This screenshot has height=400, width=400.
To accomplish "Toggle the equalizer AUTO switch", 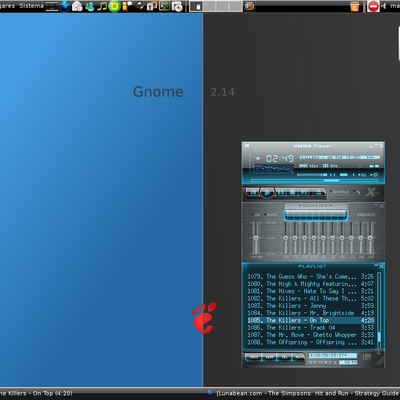I will (270, 215).
